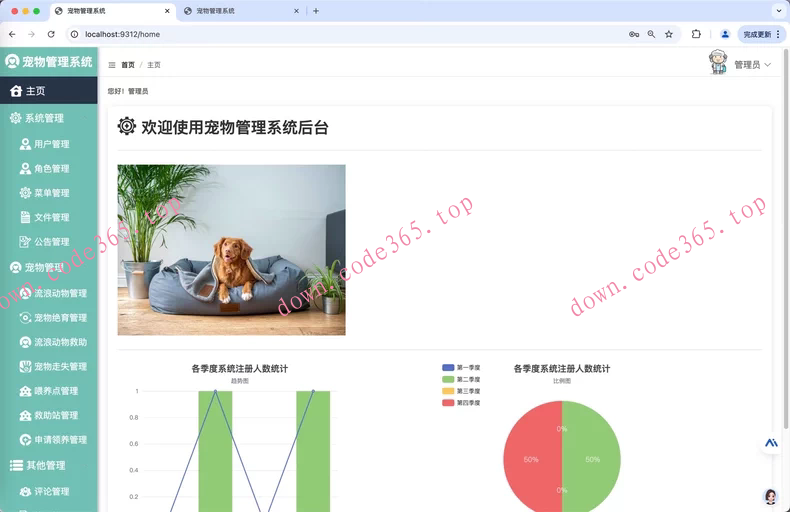Click the 喂养点管理 house icon
790x512 pixels.
coord(25,391)
